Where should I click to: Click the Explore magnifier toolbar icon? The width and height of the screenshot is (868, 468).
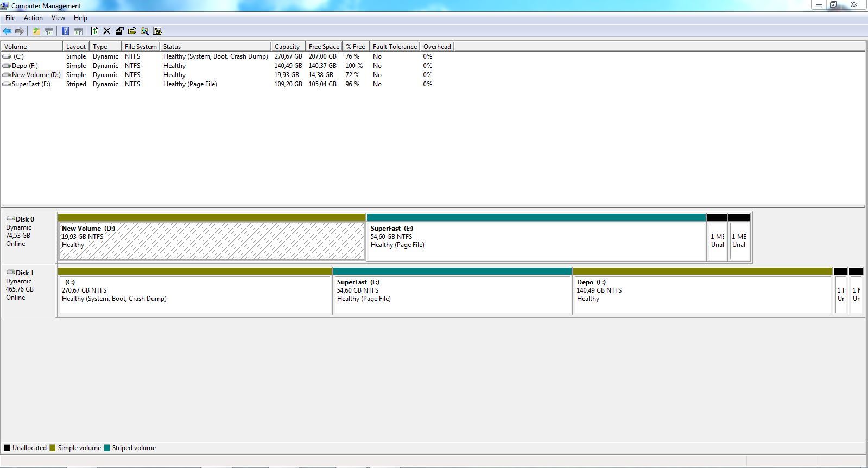tap(144, 31)
